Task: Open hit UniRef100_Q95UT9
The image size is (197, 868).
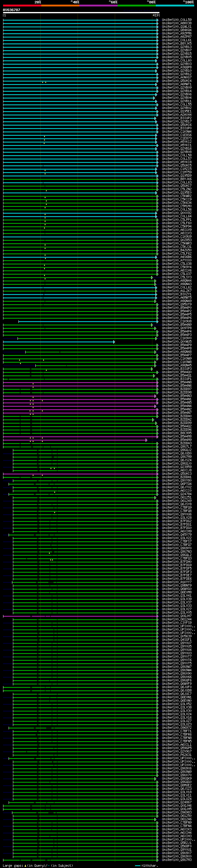Action: (176, 304)
